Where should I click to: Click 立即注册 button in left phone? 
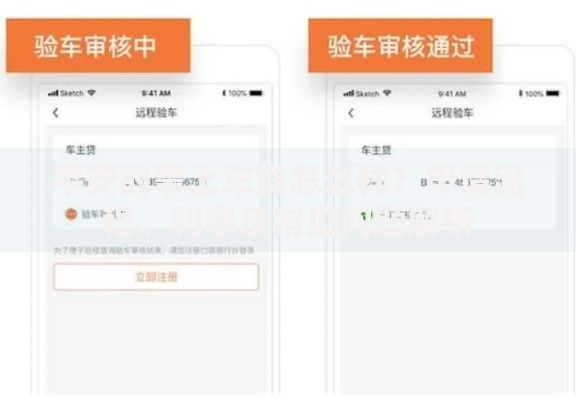[x=156, y=277]
